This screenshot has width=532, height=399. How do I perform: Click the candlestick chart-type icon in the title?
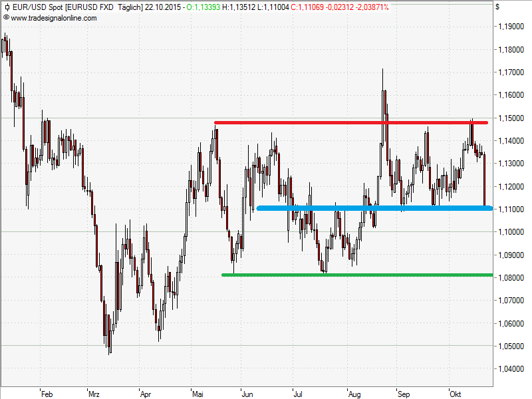(x=7, y=7)
